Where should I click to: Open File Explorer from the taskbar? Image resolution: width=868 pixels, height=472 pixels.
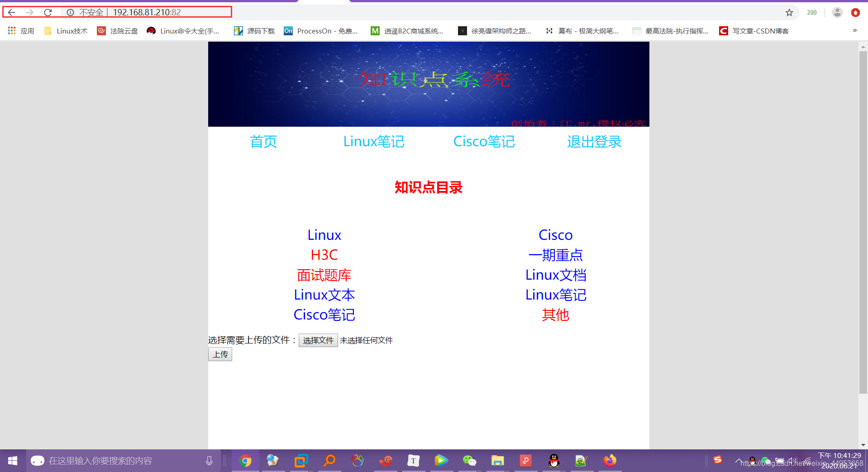pos(498,460)
